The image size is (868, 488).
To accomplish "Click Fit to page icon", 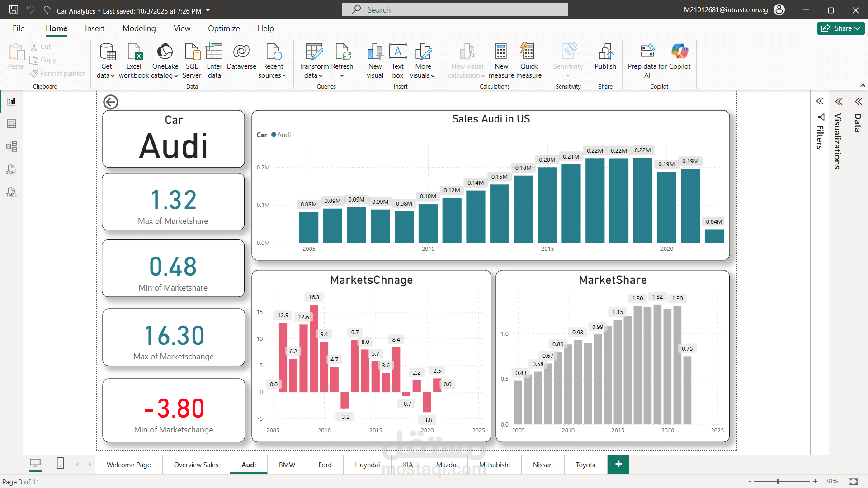I will (853, 482).
